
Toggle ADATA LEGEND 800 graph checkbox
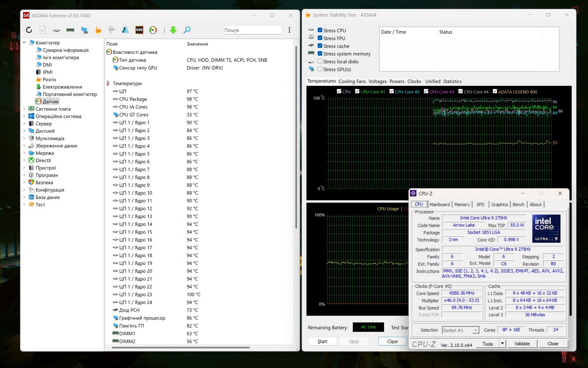tap(495, 91)
